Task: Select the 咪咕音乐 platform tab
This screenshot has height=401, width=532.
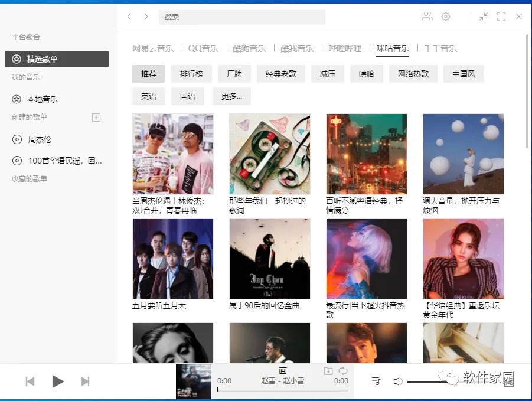Action: coord(393,48)
